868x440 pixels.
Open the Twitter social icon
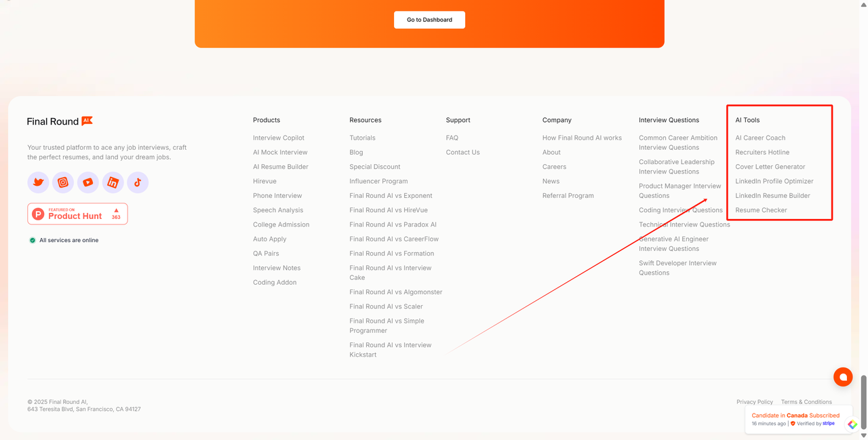pyautogui.click(x=38, y=182)
